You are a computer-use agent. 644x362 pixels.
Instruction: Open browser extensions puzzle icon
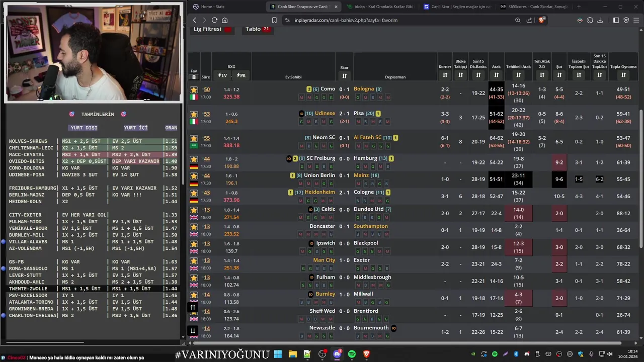[x=590, y=20]
